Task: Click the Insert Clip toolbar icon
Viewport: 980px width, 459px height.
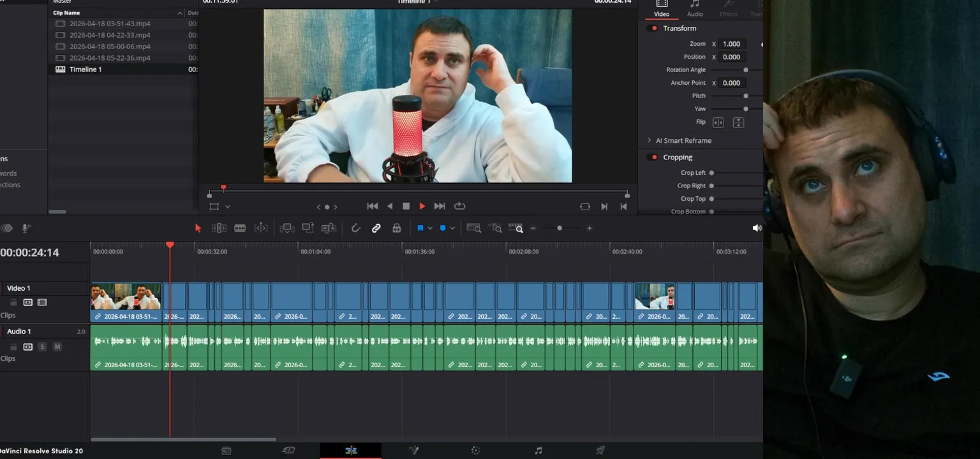Action: [x=287, y=228]
